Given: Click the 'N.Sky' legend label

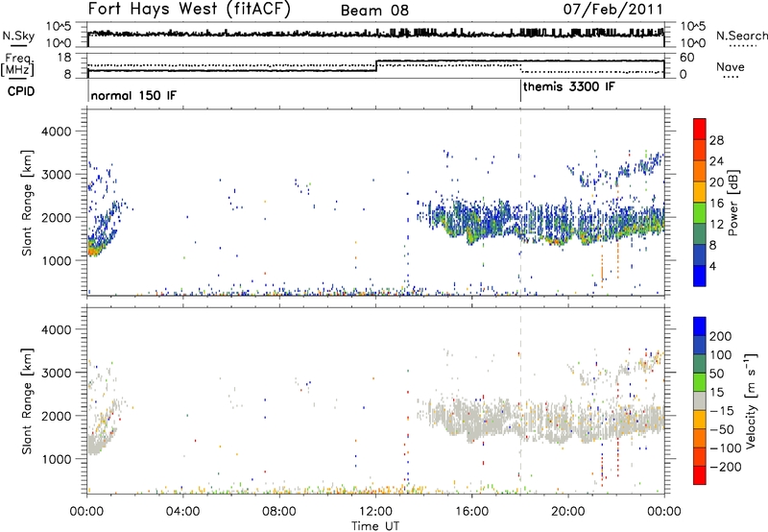Looking at the screenshot, I should (x=18, y=36).
